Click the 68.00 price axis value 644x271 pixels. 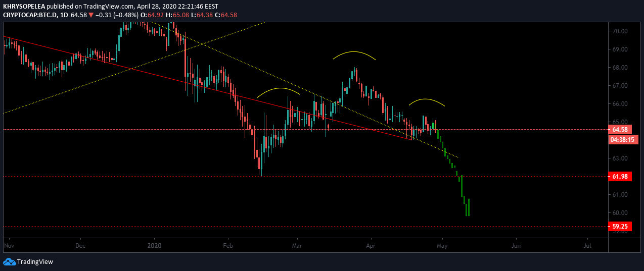(x=620, y=67)
